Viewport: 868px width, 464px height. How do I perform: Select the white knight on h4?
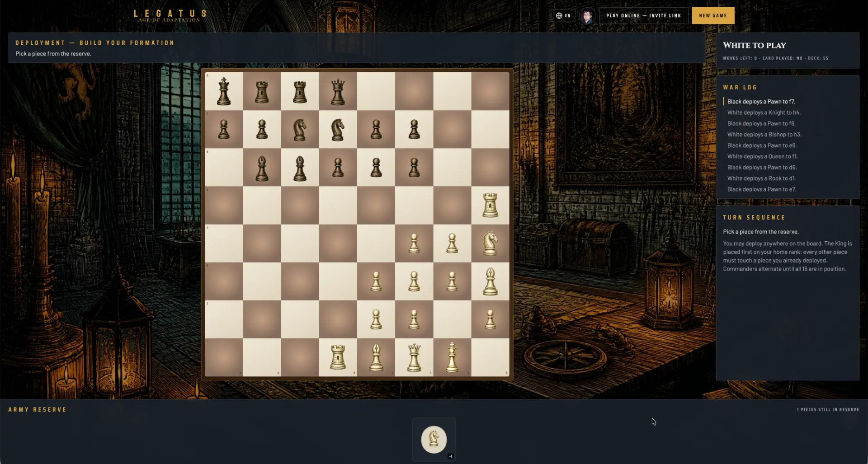[490, 243]
